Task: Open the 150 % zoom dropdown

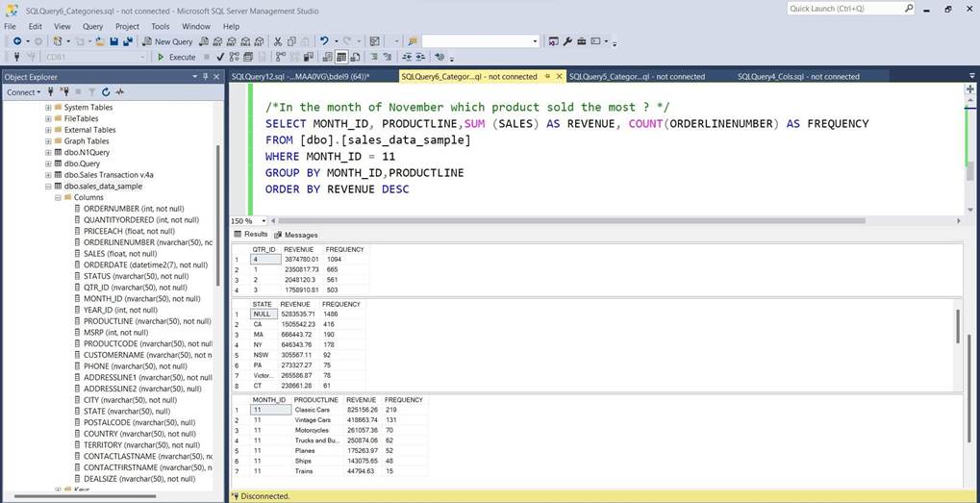Action: pos(262,220)
